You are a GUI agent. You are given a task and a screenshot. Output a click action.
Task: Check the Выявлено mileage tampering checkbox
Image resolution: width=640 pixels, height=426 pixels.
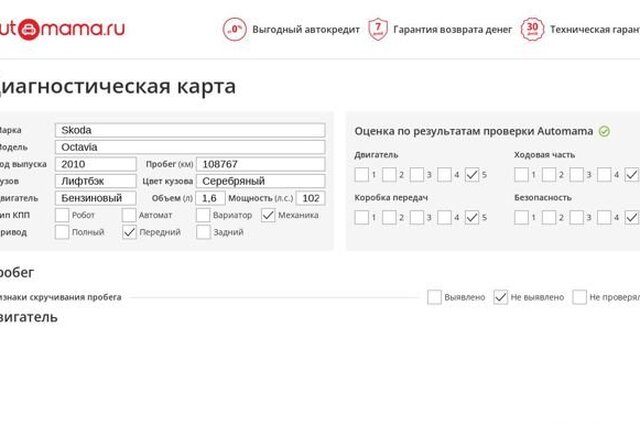434,297
